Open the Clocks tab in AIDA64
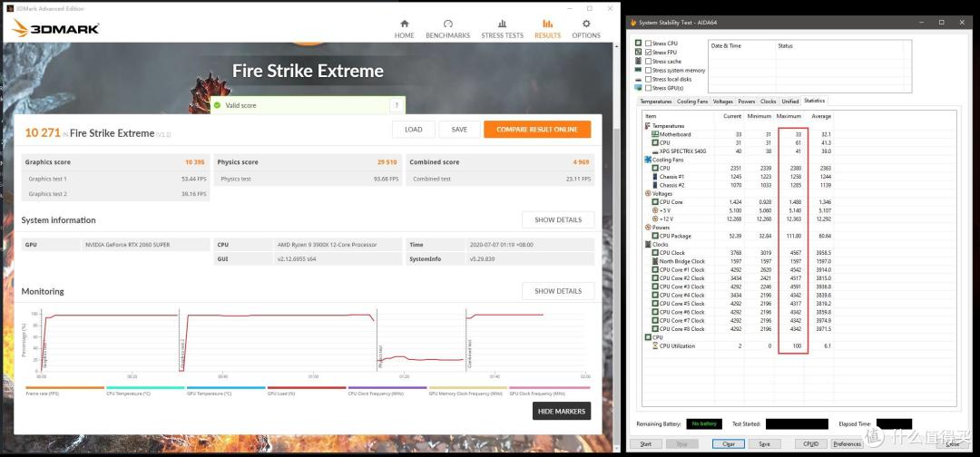 point(769,102)
